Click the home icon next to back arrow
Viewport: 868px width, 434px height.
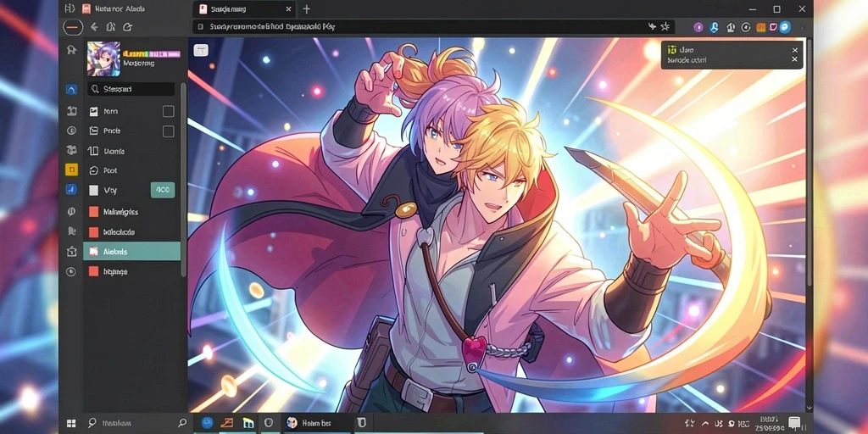pyautogui.click(x=111, y=26)
